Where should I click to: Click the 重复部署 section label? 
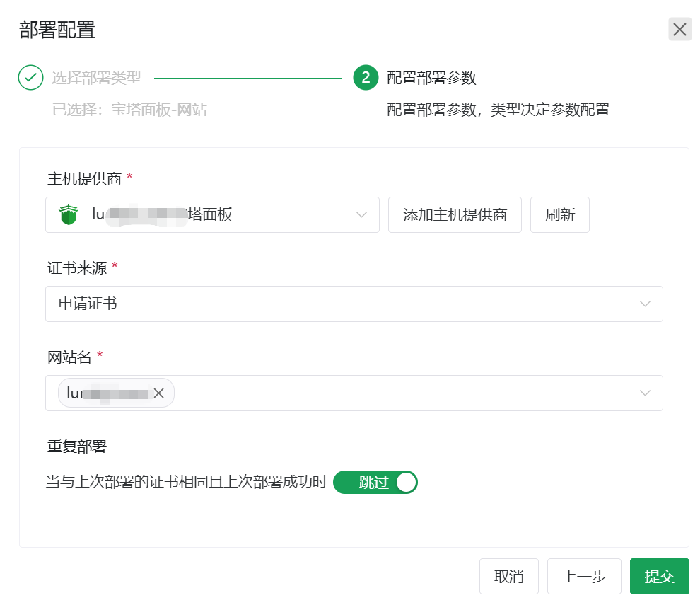click(76, 446)
